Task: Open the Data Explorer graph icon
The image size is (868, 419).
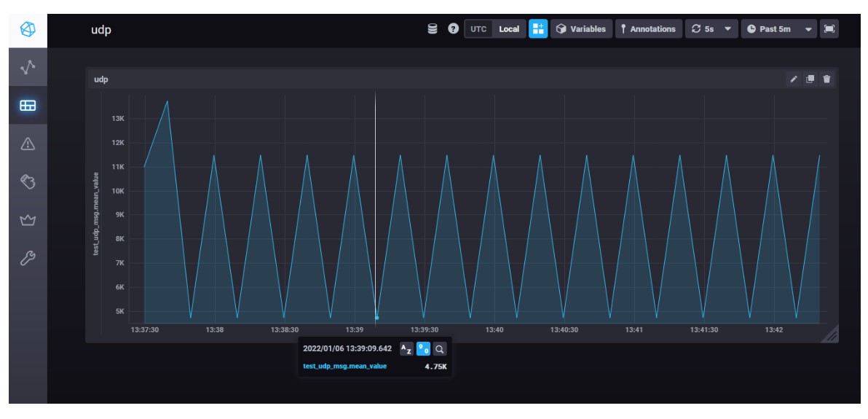Action: 28,68
